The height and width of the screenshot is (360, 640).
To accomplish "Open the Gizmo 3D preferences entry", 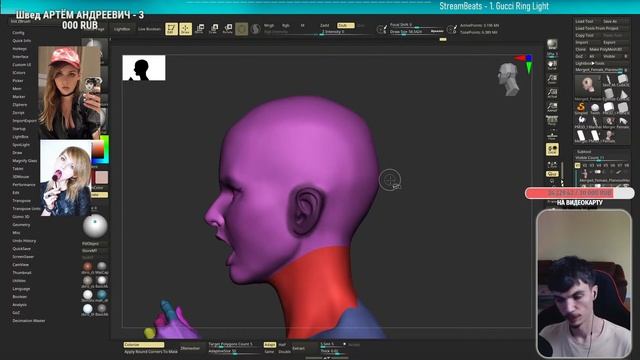I will (x=21, y=217).
